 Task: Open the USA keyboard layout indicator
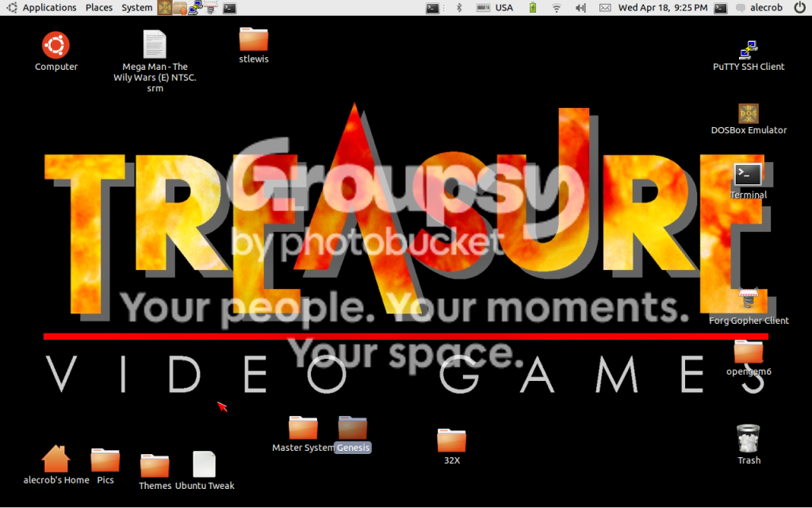coord(495,8)
